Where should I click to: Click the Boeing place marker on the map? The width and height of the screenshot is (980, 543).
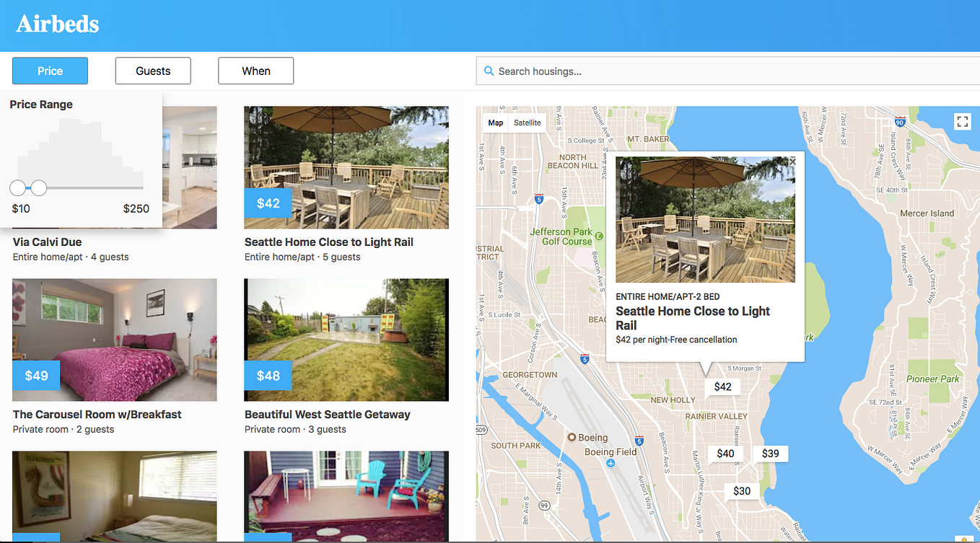click(570, 437)
